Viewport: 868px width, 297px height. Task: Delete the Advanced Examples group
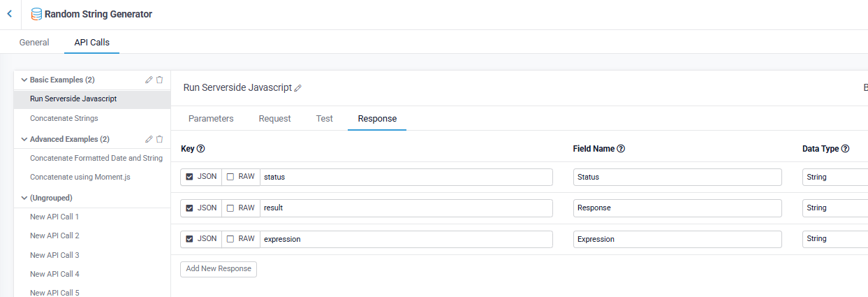click(x=159, y=140)
